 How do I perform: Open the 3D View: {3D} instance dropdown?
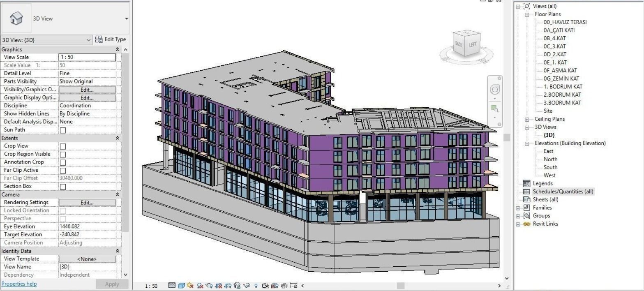(47, 40)
